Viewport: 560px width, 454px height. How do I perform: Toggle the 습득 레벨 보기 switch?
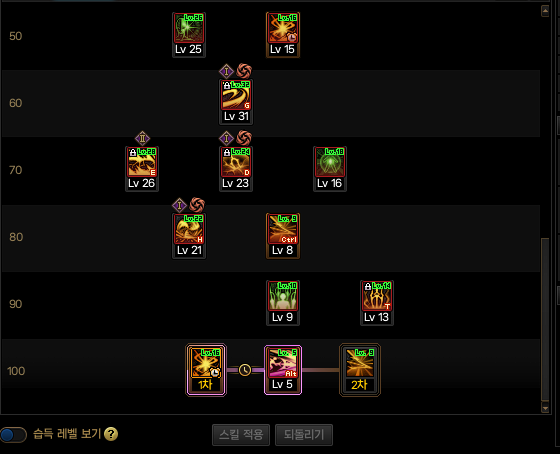[13, 435]
